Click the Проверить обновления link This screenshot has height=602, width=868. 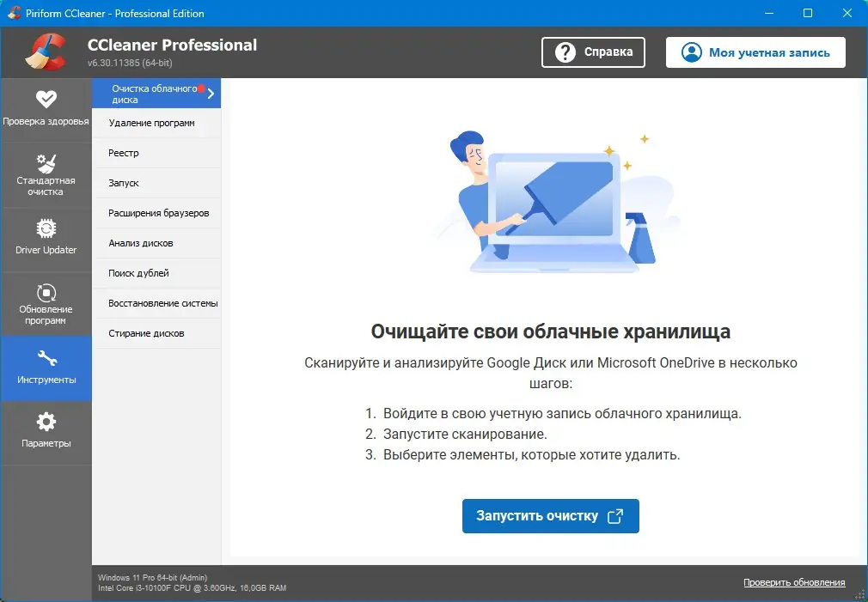(x=793, y=582)
